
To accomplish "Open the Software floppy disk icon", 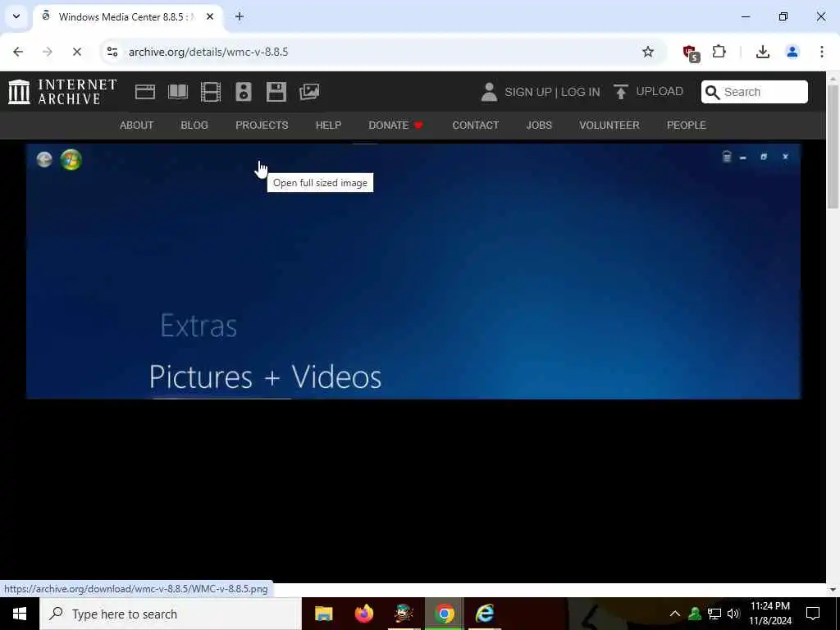I will (276, 92).
